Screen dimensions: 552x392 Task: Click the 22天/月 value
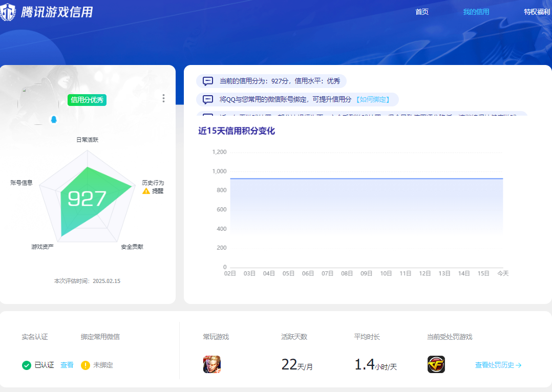point(297,365)
